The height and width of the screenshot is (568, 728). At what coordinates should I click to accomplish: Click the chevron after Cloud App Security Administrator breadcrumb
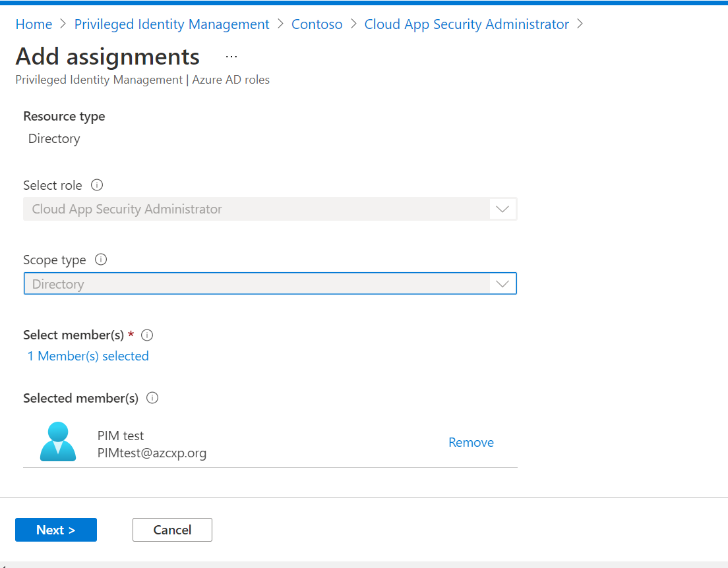580,24
